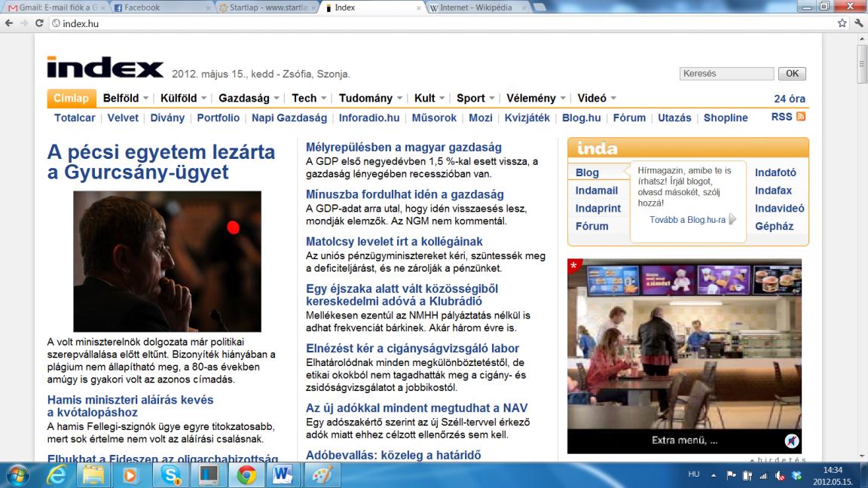Open Matolcsy levelet írt a kollégáinak article
The width and height of the screenshot is (868, 488).
coord(394,241)
